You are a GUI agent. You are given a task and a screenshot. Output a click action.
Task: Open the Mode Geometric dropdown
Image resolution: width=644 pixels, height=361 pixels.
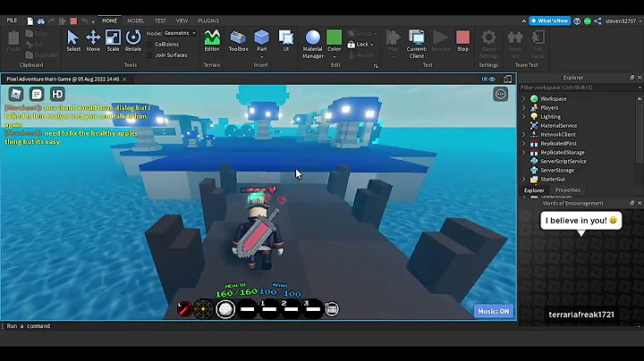[x=180, y=33]
